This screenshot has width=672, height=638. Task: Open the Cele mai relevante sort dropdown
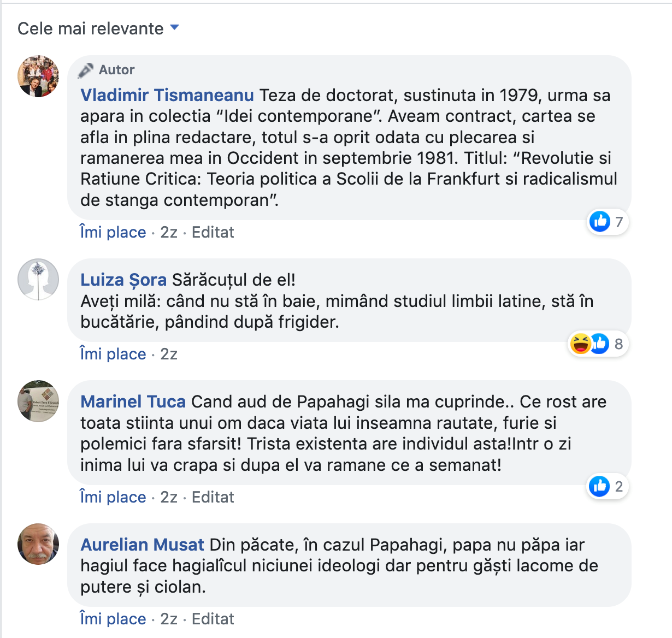98,28
